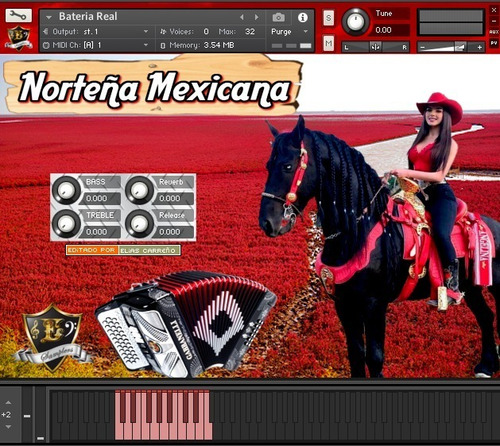Decrease volume with minus button
Viewport: 500px width, 446px height.
coord(422,48)
